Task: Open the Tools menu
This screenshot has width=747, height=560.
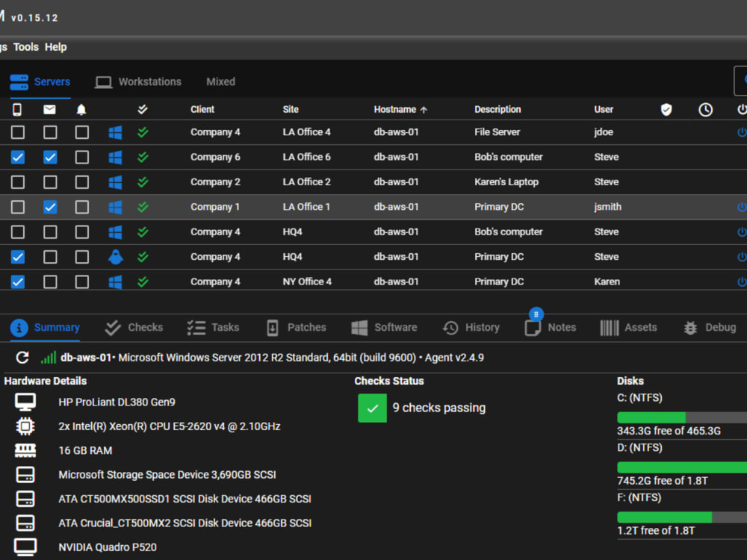Action: click(x=26, y=46)
